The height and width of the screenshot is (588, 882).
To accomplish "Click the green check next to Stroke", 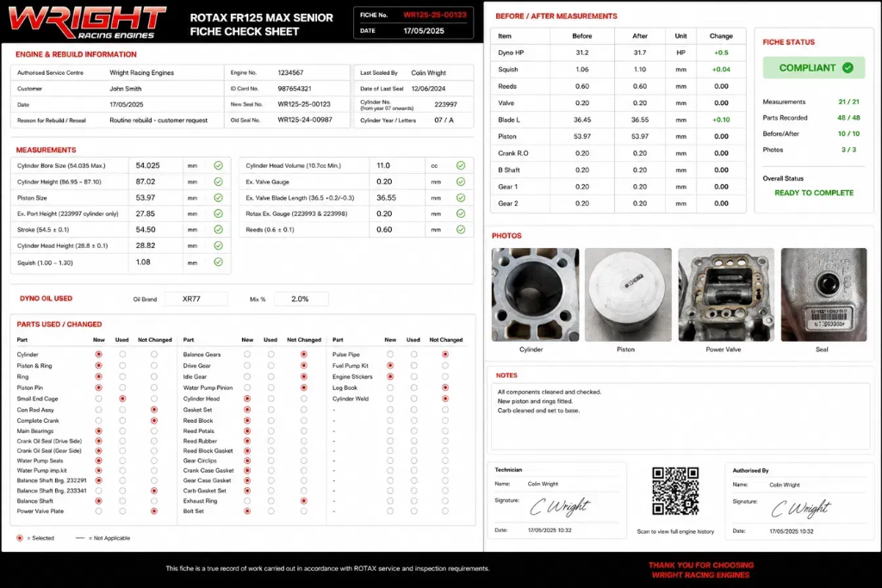I will tap(218, 229).
